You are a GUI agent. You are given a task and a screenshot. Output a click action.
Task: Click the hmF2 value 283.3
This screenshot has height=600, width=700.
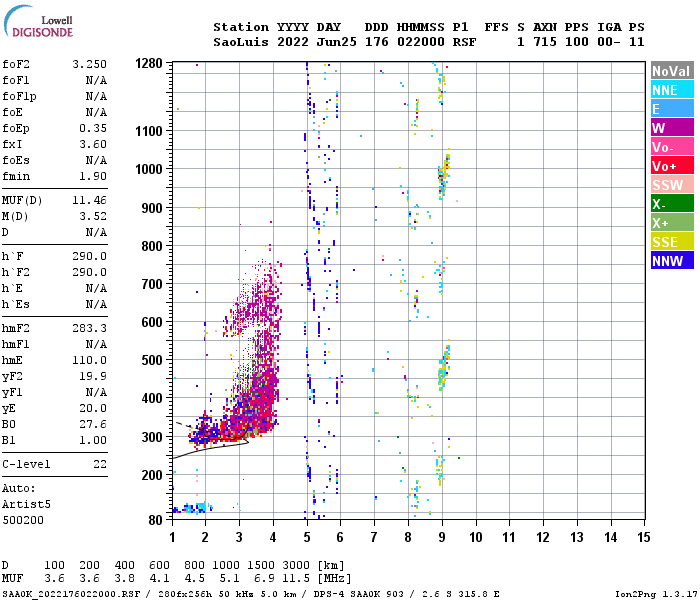89,329
